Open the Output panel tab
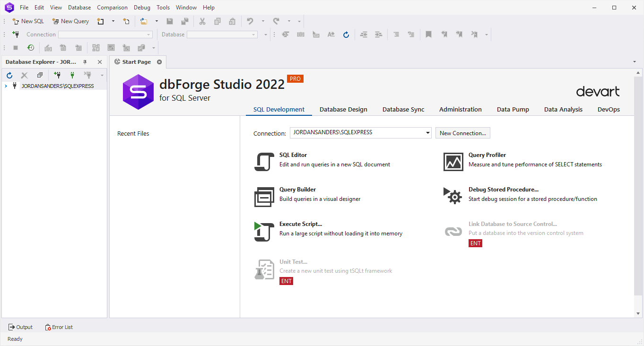The image size is (644, 346). [x=21, y=327]
